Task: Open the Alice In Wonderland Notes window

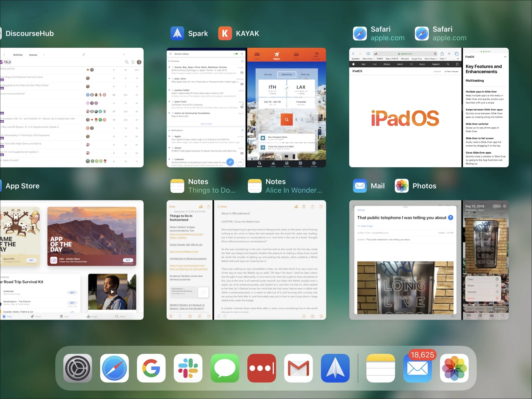Action: click(270, 260)
